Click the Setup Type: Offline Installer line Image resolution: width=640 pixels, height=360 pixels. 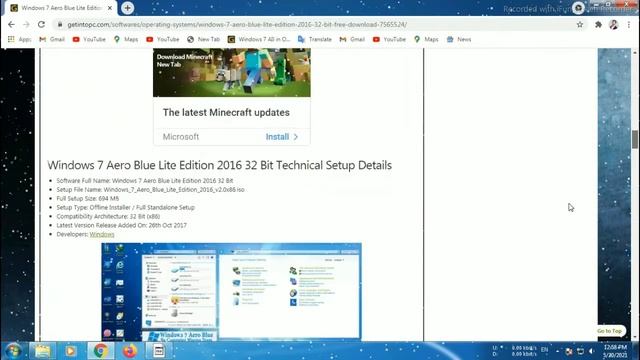pyautogui.click(x=126, y=207)
